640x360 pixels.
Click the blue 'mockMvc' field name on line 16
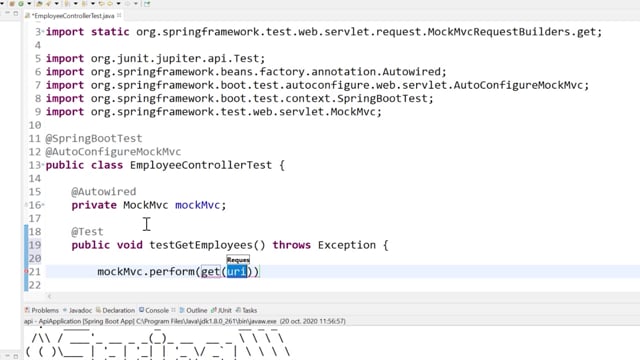tap(198, 205)
